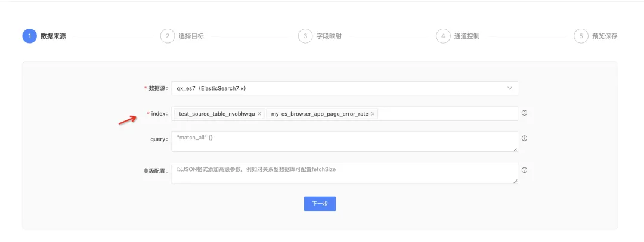The height and width of the screenshot is (242, 644).
Task: Go to step 3 字段映射
Action: 320,36
